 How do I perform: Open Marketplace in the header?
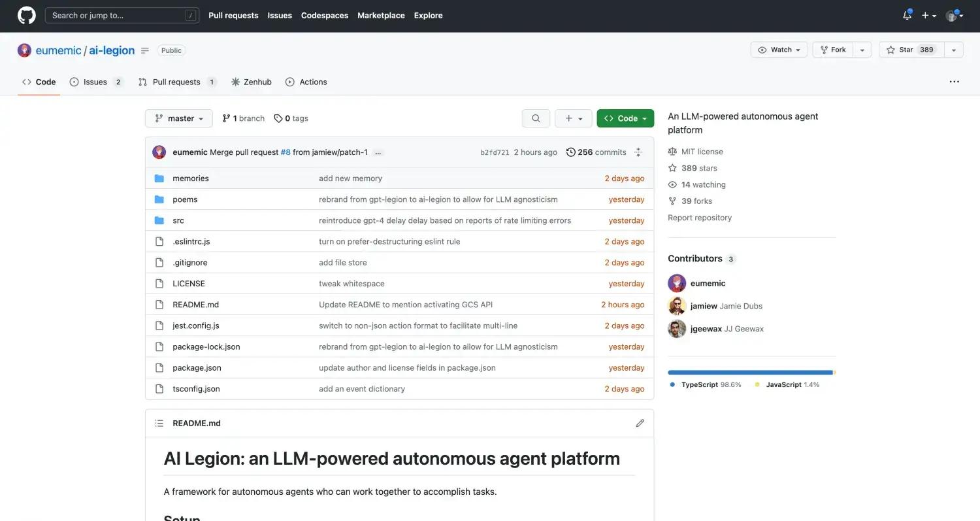pyautogui.click(x=382, y=16)
